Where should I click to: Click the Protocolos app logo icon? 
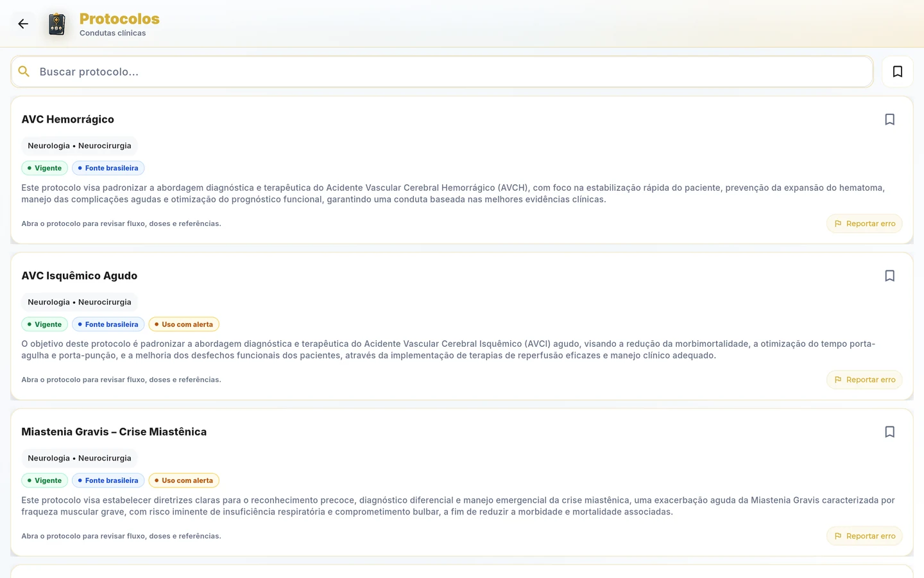57,24
